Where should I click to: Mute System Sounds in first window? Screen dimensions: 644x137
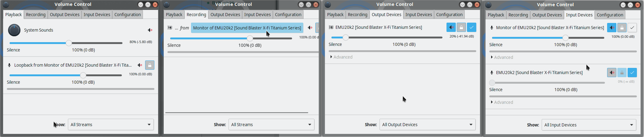point(150,30)
